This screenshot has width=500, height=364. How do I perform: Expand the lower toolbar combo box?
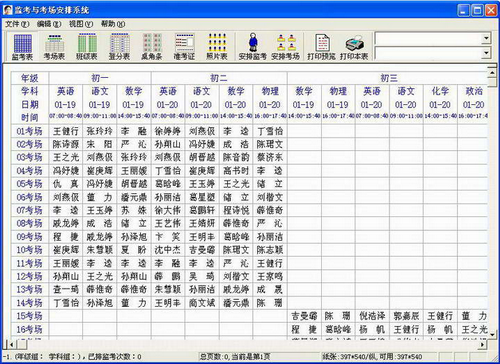click(x=486, y=53)
